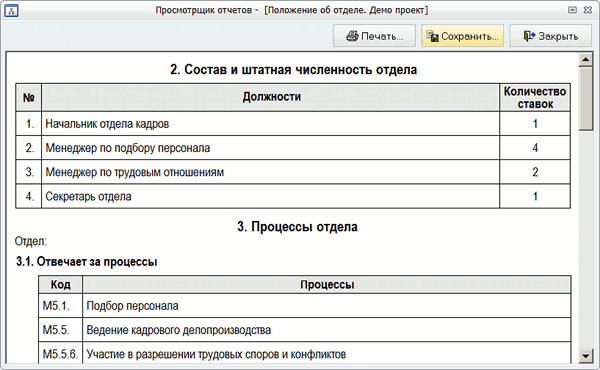Image resolution: width=600 pixels, height=370 pixels.
Task: Close the report viewer window
Action: [588, 10]
